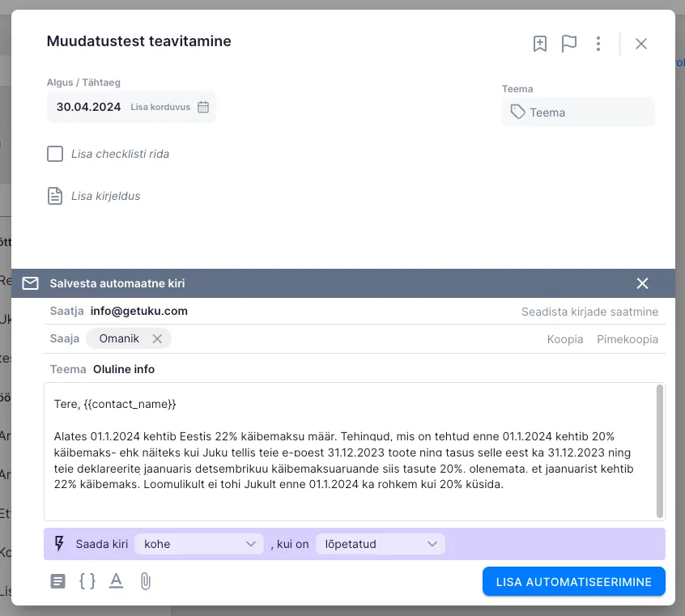Expand the 'kohe' timing dropdown

[x=199, y=544]
